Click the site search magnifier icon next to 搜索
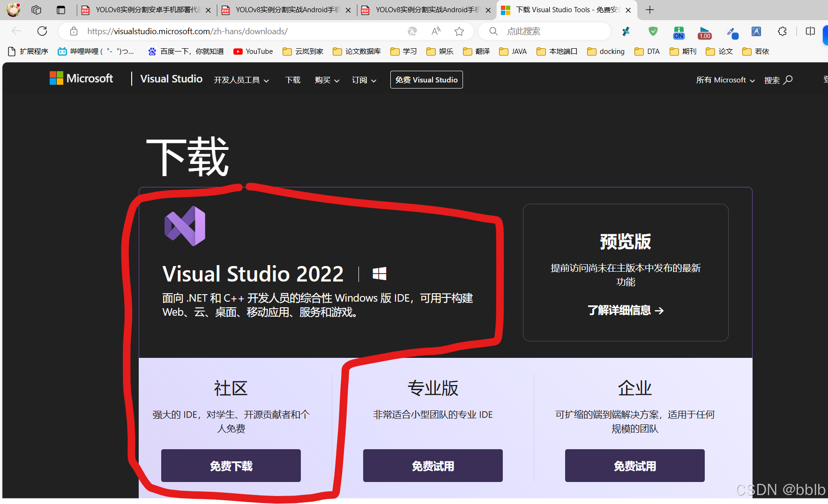 (x=788, y=80)
